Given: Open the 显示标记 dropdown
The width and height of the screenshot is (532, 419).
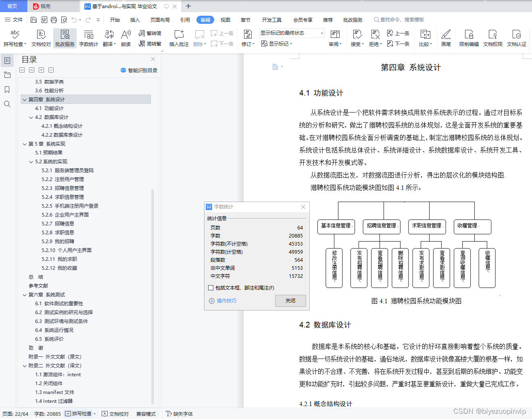Looking at the screenshot, I should (277, 44).
